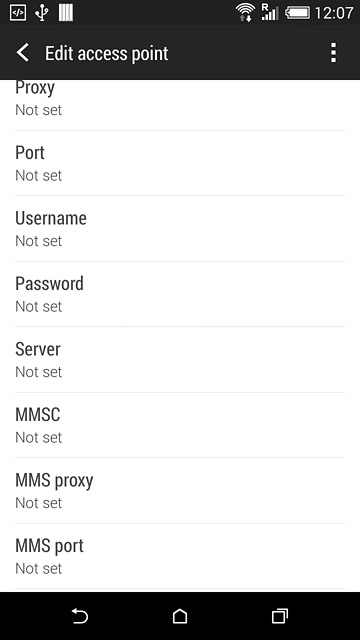This screenshot has width=360, height=640.
Task: Tap the home navigation button
Action: click(x=180, y=616)
